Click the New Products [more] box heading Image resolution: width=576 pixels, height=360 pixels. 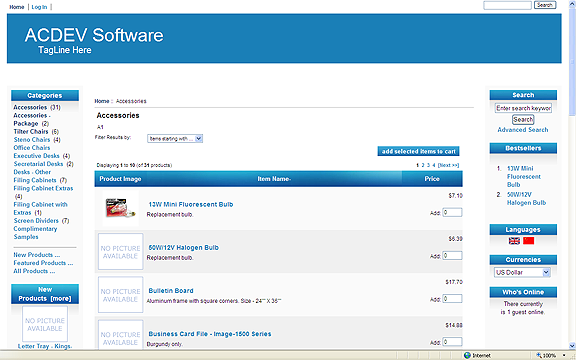45,294
